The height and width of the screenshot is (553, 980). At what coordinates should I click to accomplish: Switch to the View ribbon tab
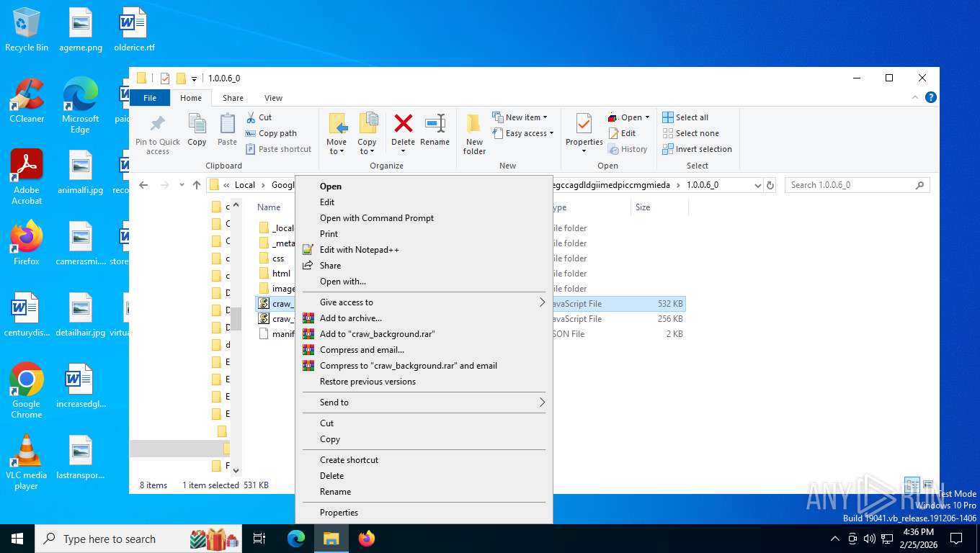coord(273,98)
